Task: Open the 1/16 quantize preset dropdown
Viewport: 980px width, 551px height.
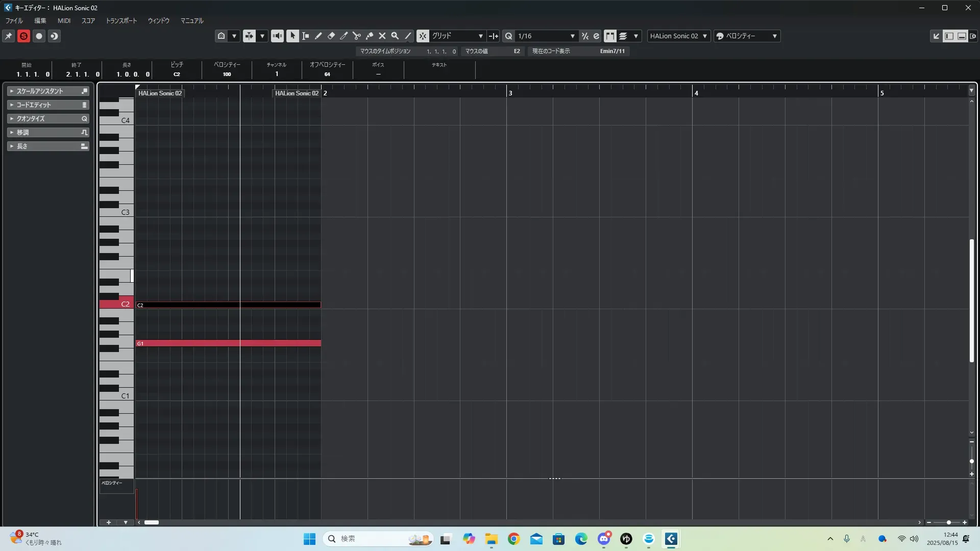Action: [546, 36]
